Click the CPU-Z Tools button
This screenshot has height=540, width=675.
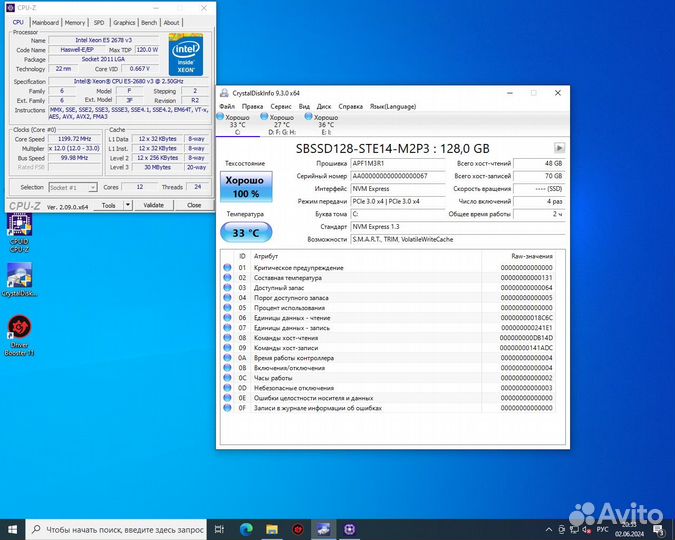[x=108, y=205]
